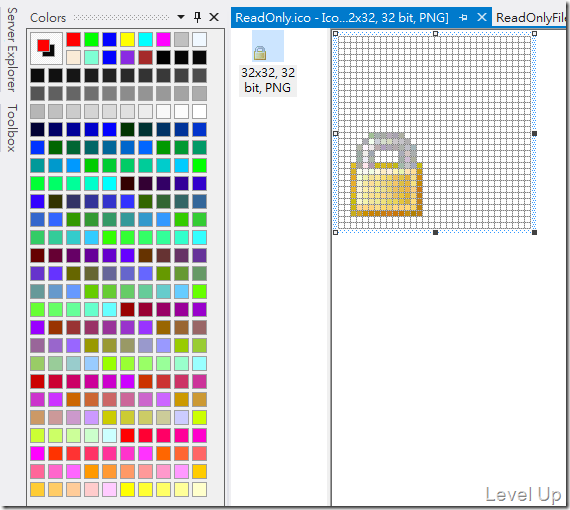Viewport: 570px width, 510px height.
Task: Toggle auto-hide pin on Colors panel
Action: coord(197,17)
